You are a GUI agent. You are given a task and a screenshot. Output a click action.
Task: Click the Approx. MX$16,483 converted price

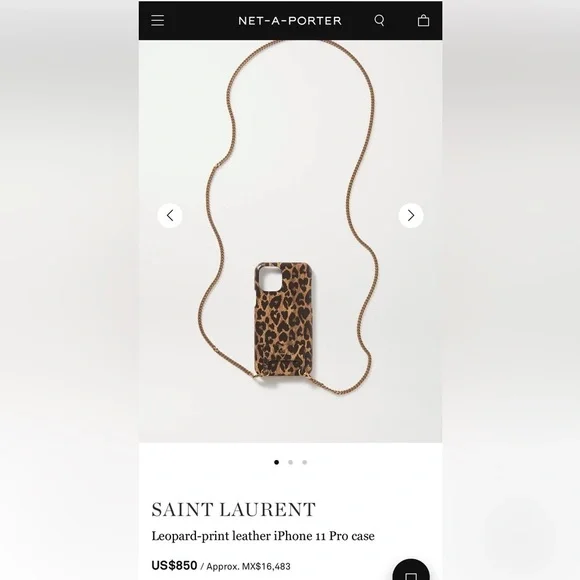point(248,566)
